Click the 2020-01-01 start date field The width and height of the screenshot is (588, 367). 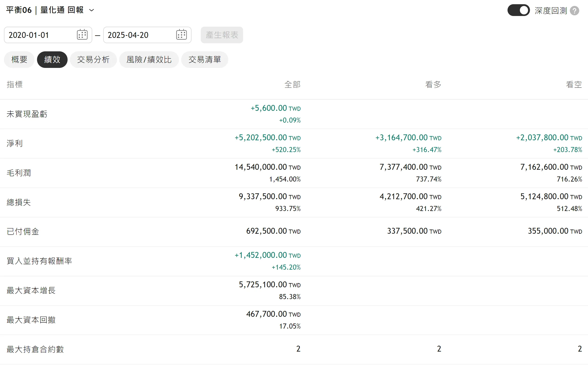pos(48,35)
